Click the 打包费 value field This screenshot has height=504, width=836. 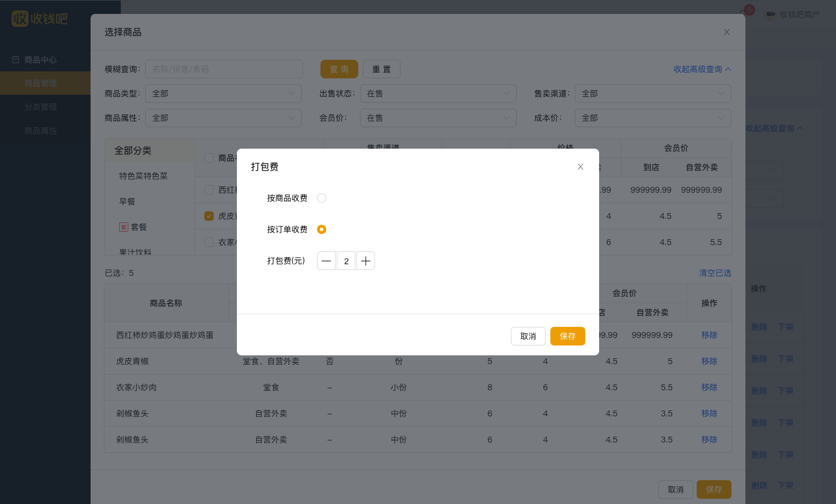[x=346, y=261]
